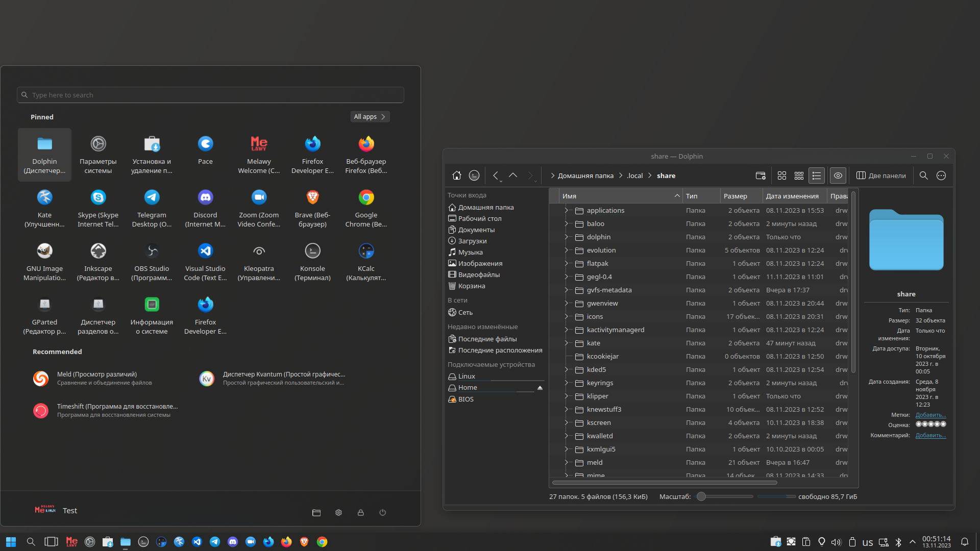Screen dimensions: 980x551
Task: Open terminal from the Dolphin toolbar icon
Action: tap(474, 176)
